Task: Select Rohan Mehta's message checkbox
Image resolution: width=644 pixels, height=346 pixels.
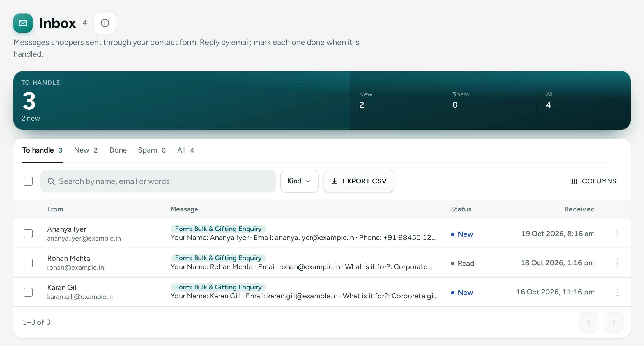Action: (x=28, y=263)
